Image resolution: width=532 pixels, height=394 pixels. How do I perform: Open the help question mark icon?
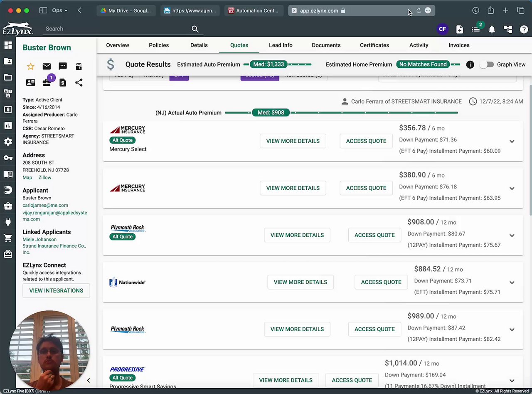[x=524, y=29]
